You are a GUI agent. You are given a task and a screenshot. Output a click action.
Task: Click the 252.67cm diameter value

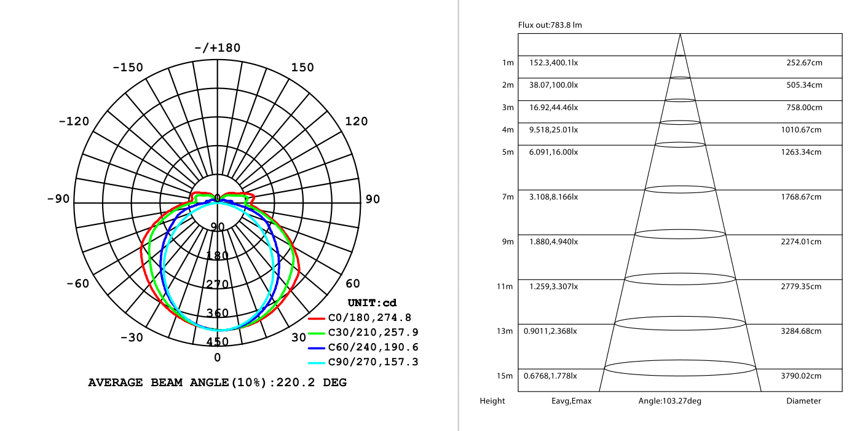pyautogui.click(x=803, y=63)
